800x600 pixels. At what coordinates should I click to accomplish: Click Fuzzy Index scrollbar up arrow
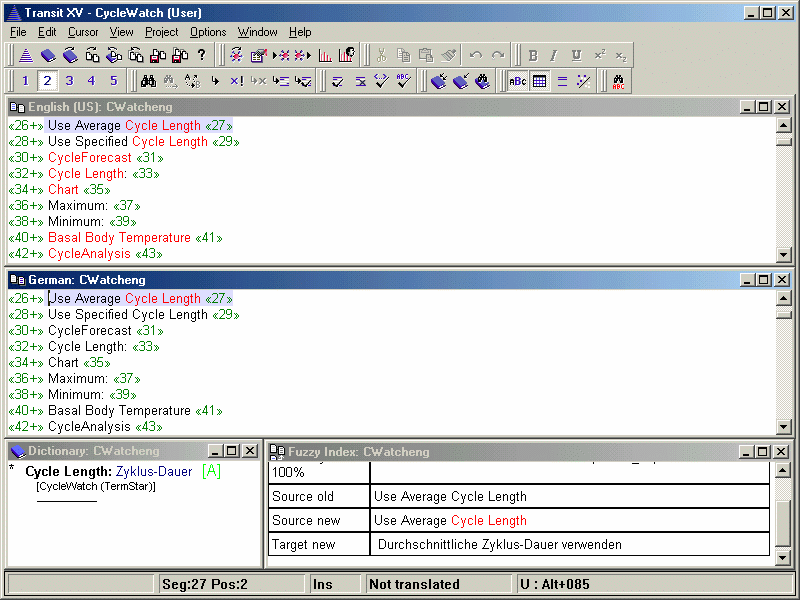tap(783, 470)
